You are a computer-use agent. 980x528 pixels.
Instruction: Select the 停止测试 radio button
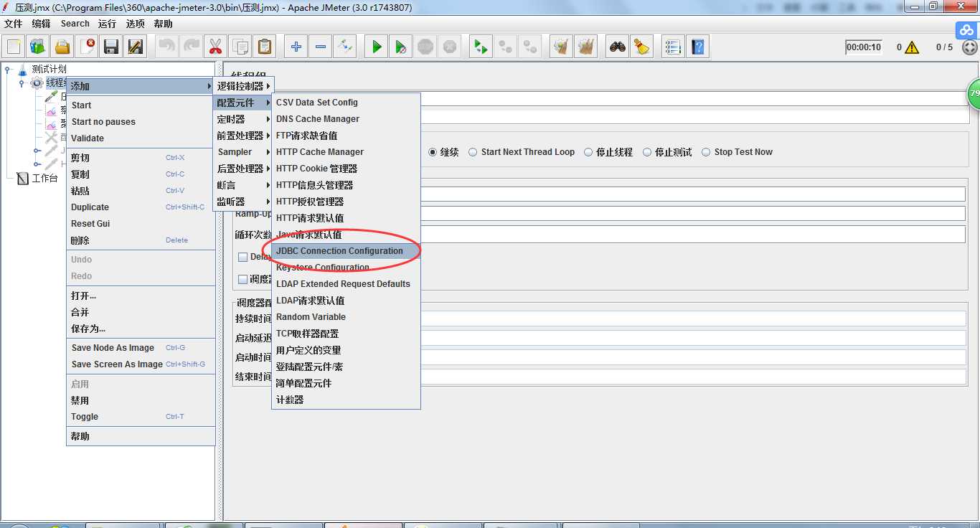[x=647, y=152]
